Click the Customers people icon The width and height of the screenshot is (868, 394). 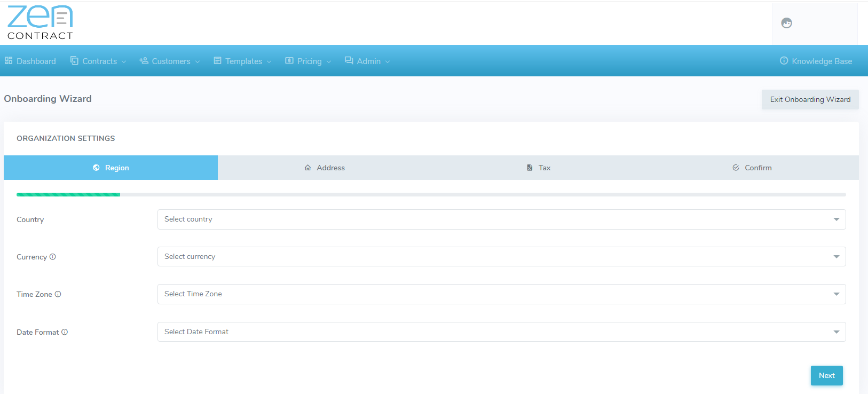point(144,61)
